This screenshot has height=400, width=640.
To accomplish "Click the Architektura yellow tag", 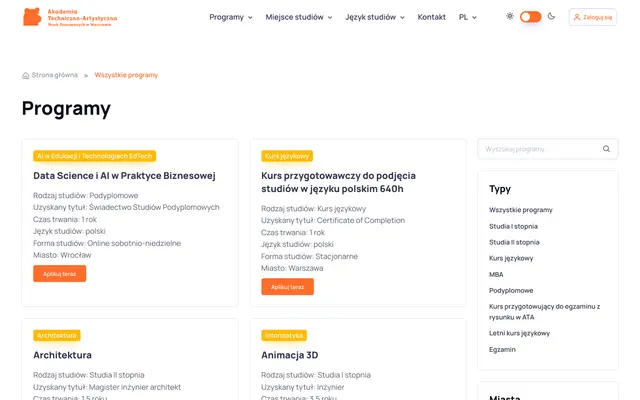I will pos(57,336).
